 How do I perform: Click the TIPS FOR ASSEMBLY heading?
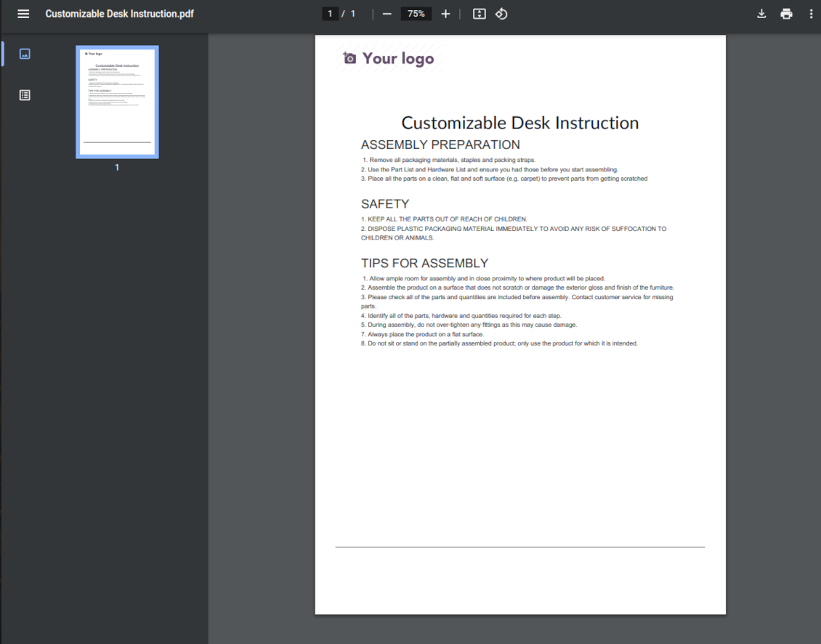pos(424,264)
